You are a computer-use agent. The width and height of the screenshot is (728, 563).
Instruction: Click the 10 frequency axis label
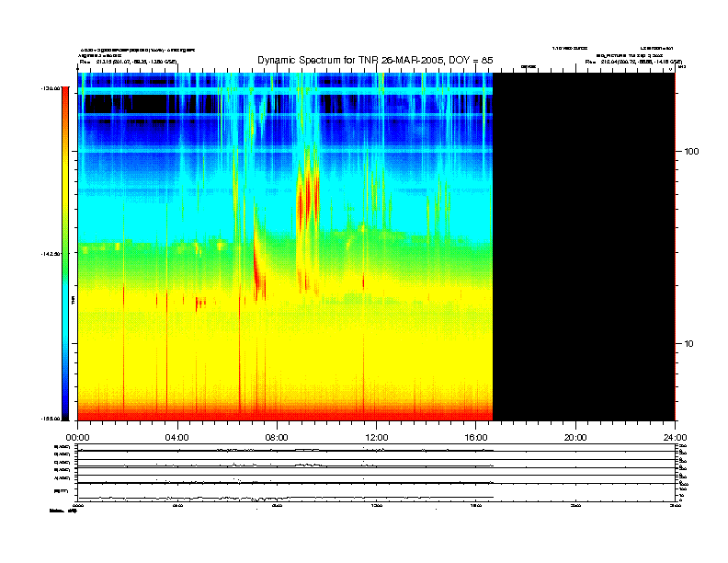[x=689, y=344]
